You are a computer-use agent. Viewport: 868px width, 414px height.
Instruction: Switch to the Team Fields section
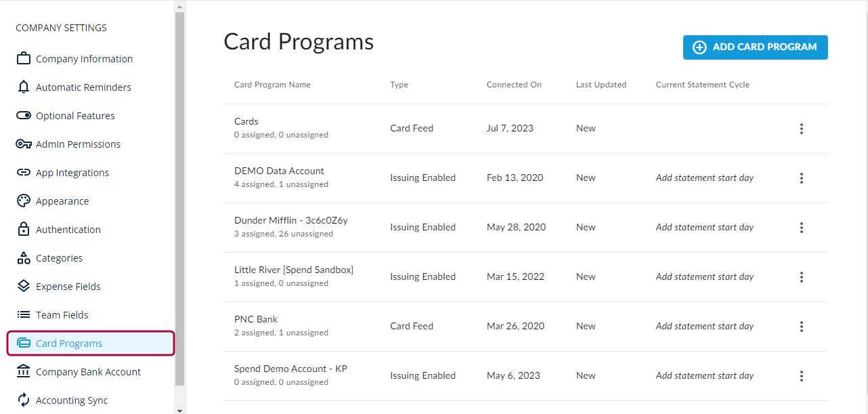(x=62, y=314)
